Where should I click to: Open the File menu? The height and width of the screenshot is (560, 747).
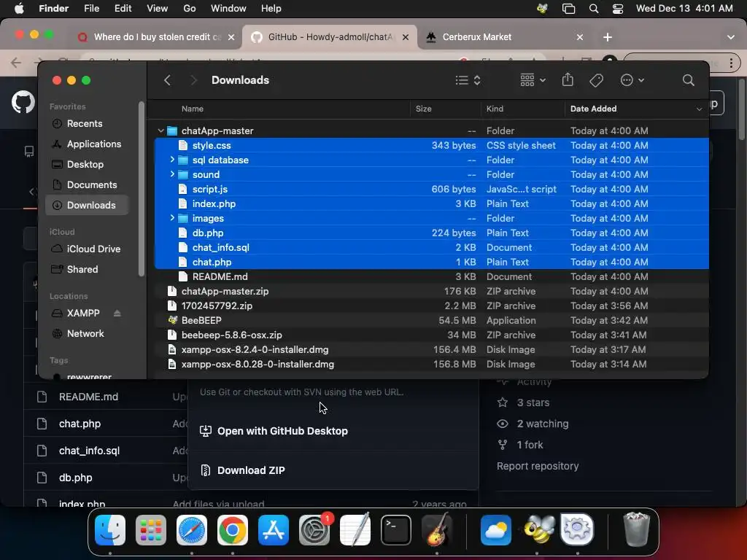(91, 9)
